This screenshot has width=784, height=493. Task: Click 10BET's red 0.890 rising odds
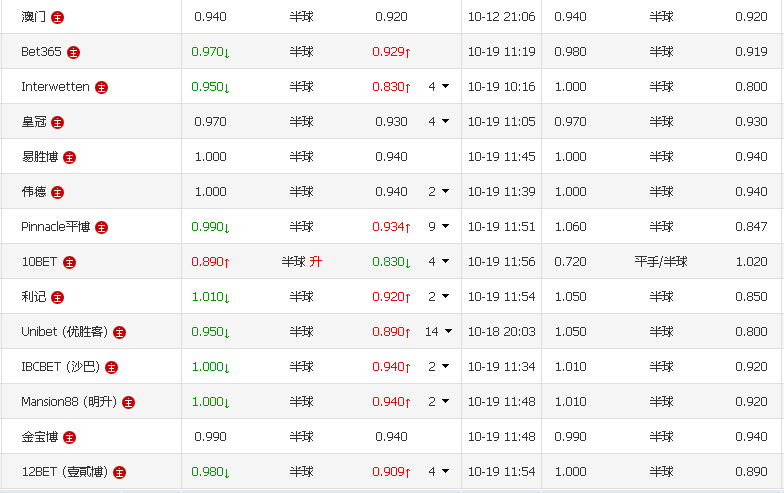click(x=210, y=262)
